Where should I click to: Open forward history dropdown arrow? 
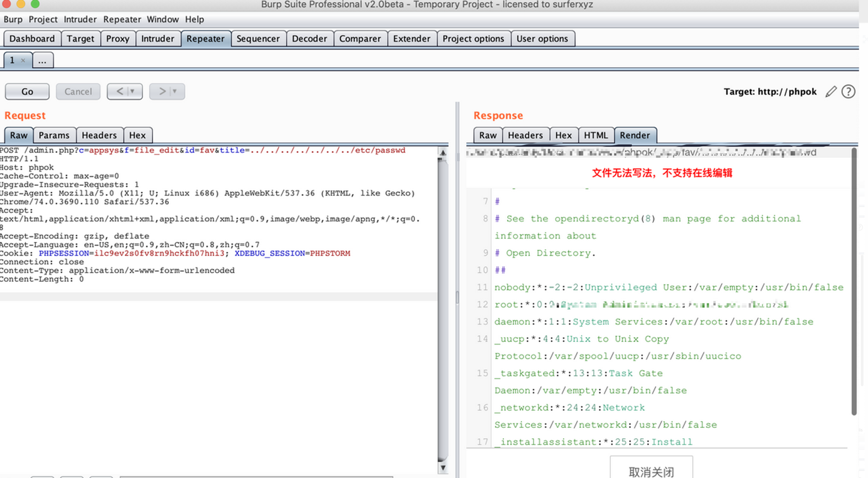(x=175, y=92)
